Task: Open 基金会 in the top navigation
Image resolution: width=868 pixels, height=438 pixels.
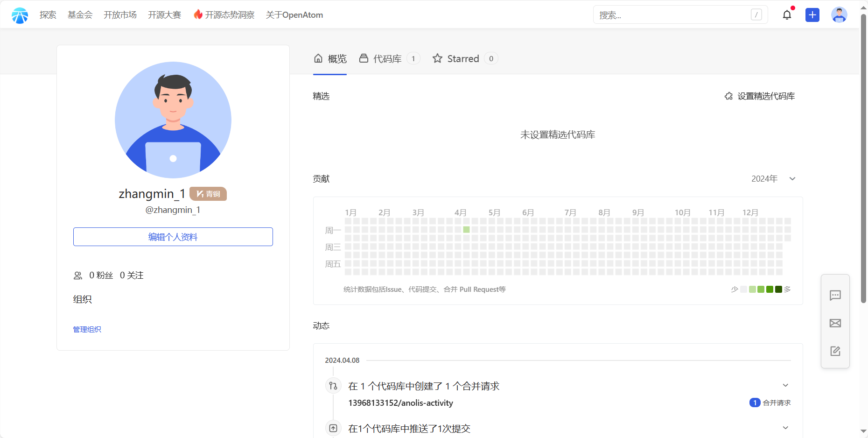Action: [80, 15]
